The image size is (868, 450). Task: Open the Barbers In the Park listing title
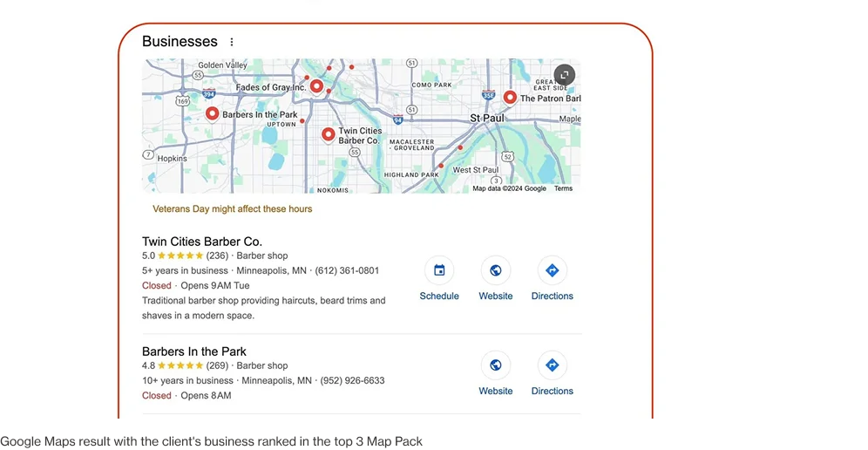pos(194,351)
